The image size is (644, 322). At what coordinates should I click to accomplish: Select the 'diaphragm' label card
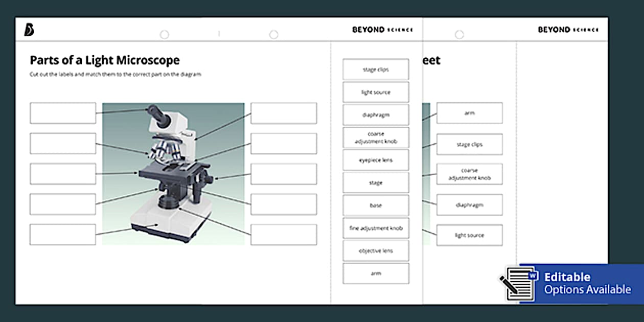click(x=376, y=114)
